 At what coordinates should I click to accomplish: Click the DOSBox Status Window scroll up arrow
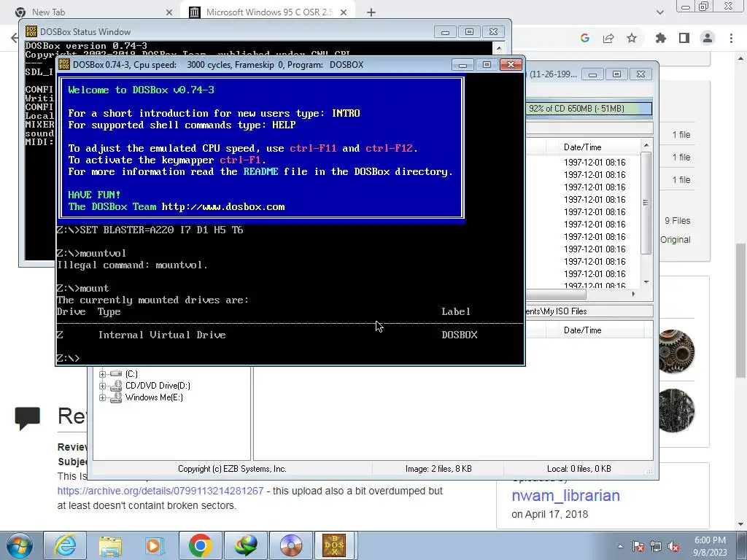pyautogui.click(x=499, y=47)
